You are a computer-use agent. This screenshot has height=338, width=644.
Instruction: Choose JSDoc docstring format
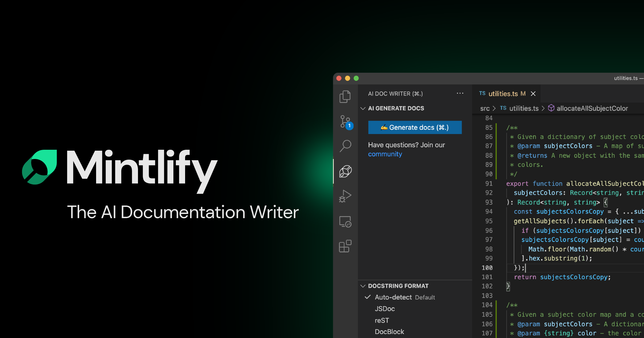pos(385,309)
